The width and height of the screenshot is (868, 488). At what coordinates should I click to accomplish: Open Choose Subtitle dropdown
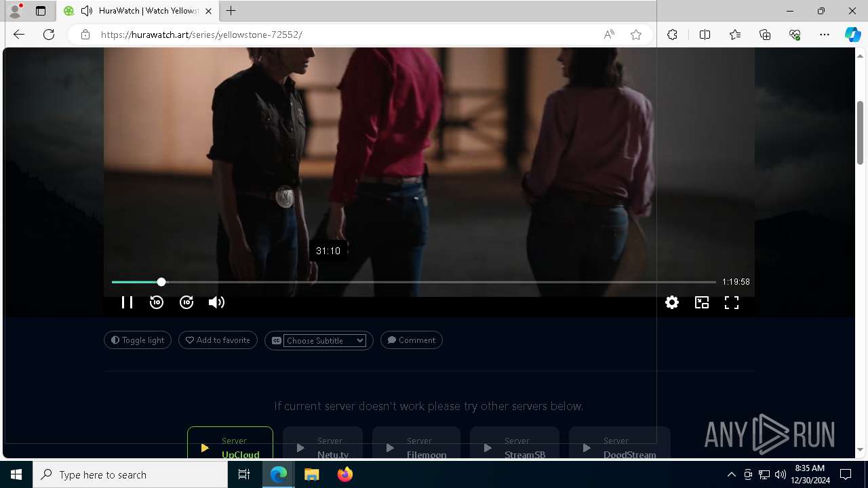325,340
